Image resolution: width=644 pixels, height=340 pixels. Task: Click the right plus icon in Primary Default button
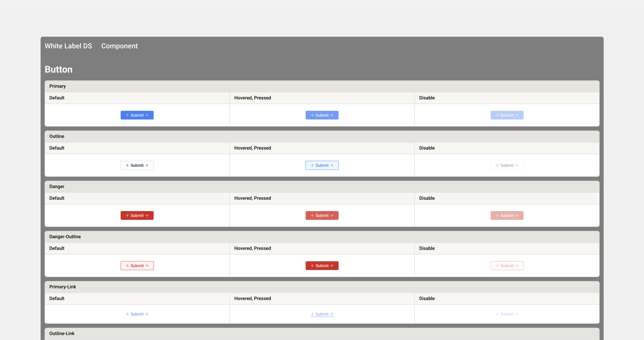click(x=147, y=115)
